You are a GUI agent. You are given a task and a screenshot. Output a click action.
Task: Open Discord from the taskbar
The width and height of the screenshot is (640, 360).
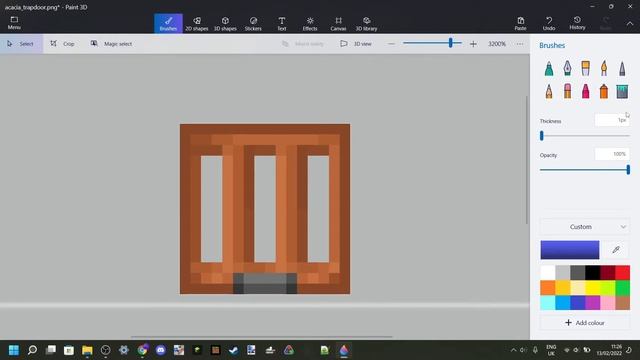click(160, 350)
